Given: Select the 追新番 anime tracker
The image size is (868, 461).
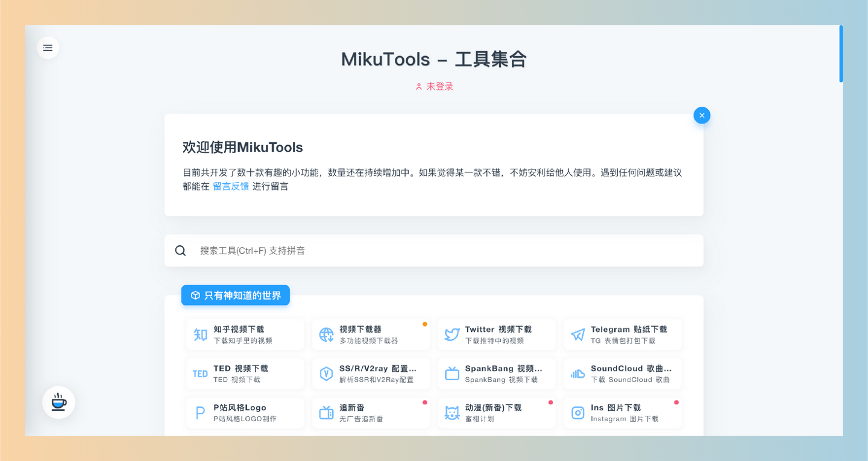Looking at the screenshot, I should pyautogui.click(x=371, y=413).
